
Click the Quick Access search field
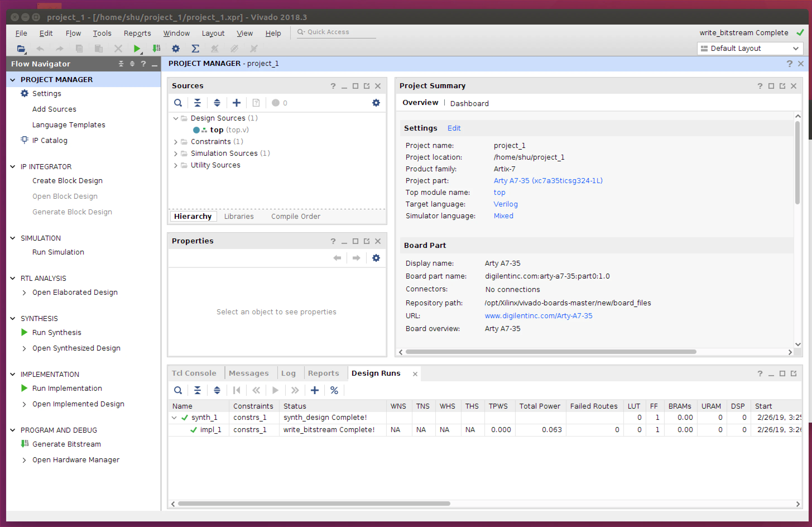(x=337, y=32)
